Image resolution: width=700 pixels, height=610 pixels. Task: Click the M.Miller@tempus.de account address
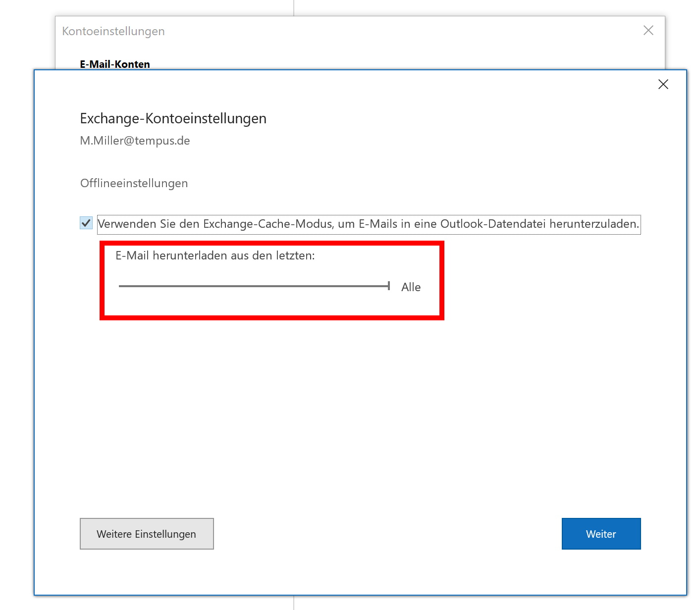coord(135,141)
